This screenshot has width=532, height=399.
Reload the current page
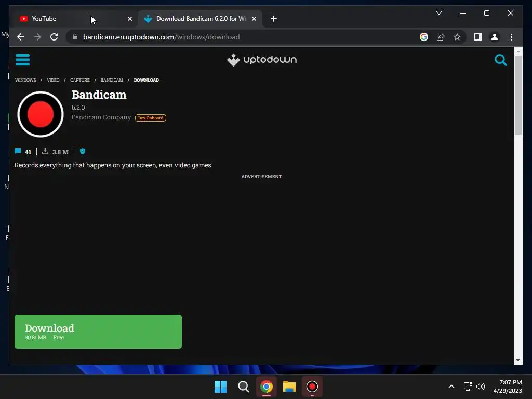pyautogui.click(x=54, y=37)
